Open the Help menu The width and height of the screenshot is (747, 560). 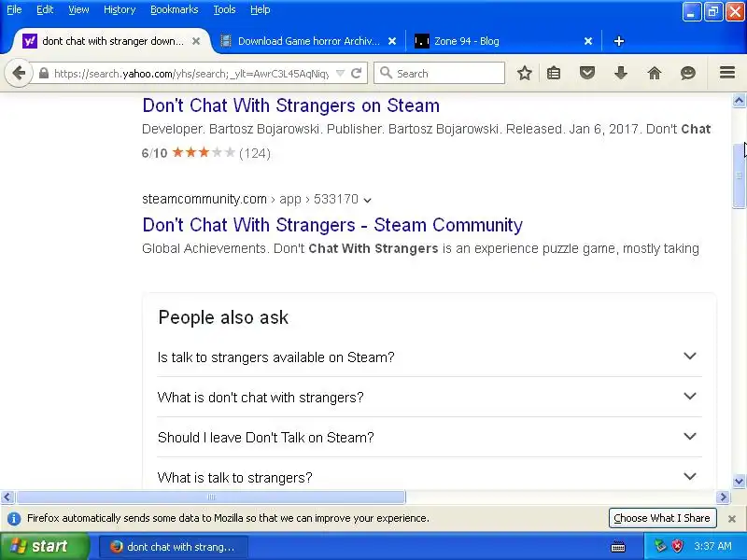[261, 9]
